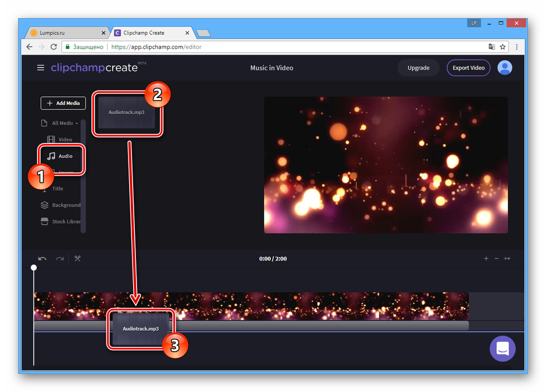Click the address bar URL
Screen dimensions: 546x392
coord(156,46)
